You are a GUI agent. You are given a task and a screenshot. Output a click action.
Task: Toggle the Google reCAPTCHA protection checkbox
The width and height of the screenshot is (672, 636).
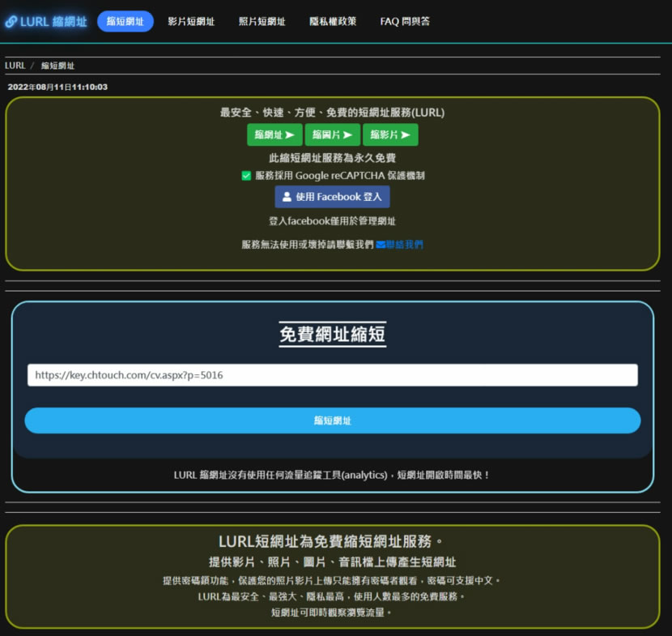(246, 175)
